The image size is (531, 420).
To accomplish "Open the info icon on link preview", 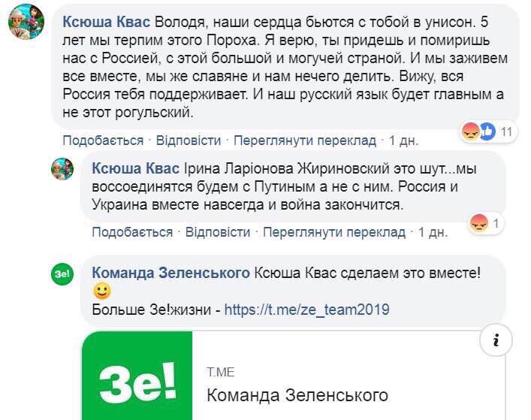I will tap(496, 341).
